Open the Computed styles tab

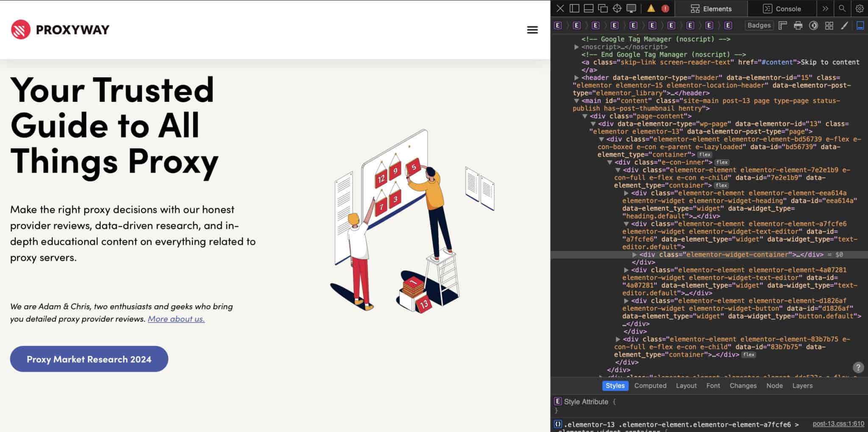(x=650, y=385)
